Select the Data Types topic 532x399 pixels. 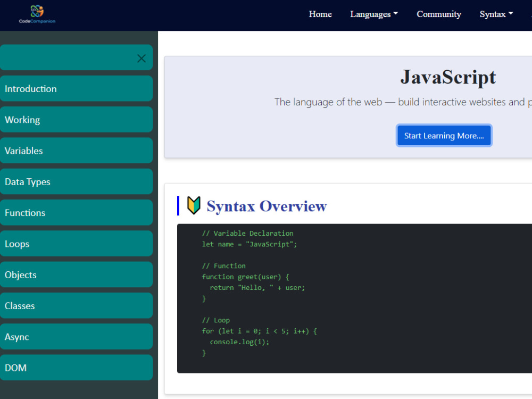coord(76,181)
